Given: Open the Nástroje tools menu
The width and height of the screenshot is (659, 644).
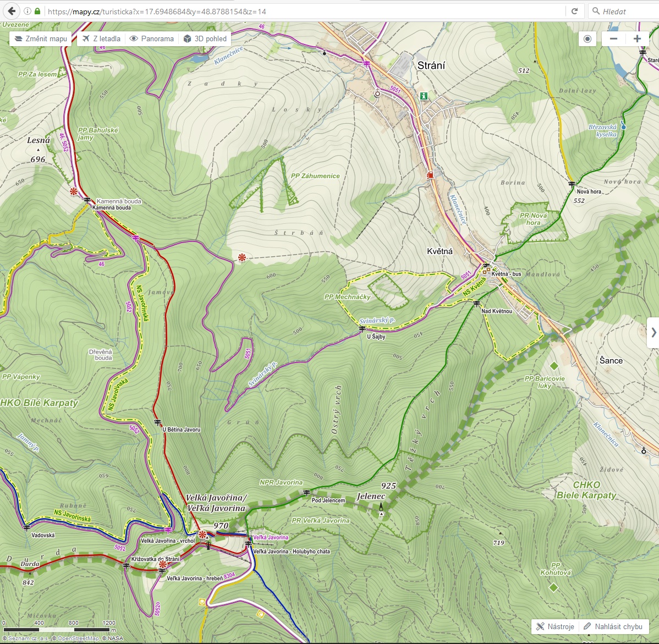Looking at the screenshot, I should click(x=555, y=626).
